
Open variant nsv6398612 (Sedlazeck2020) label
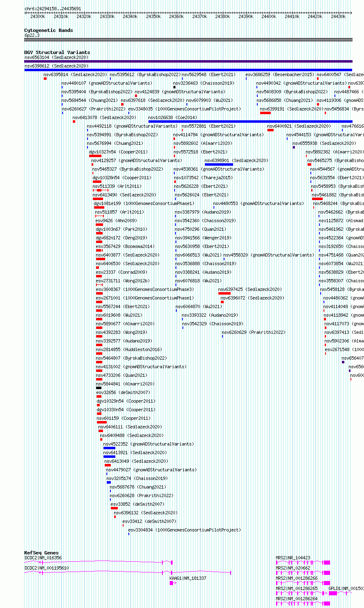[56, 66]
